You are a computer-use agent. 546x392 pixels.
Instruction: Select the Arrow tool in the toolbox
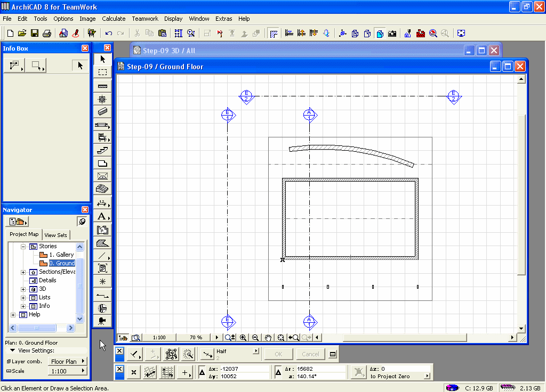pyautogui.click(x=103, y=59)
